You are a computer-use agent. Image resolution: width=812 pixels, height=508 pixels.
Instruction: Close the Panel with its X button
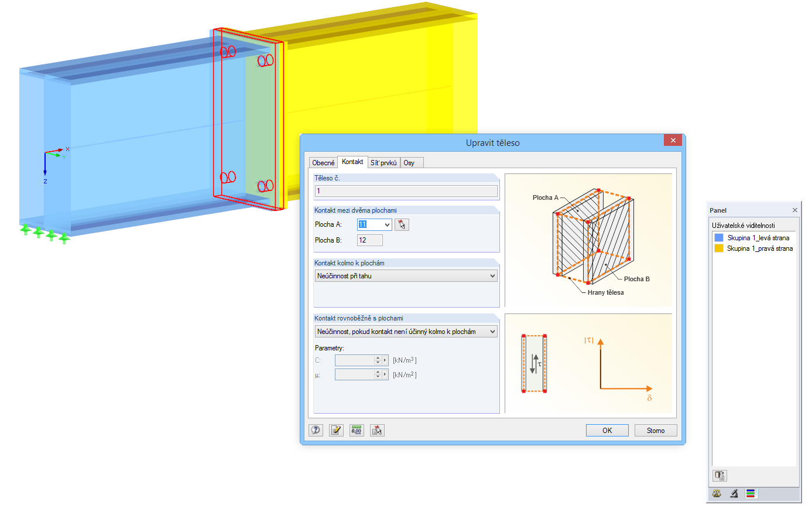coord(795,210)
